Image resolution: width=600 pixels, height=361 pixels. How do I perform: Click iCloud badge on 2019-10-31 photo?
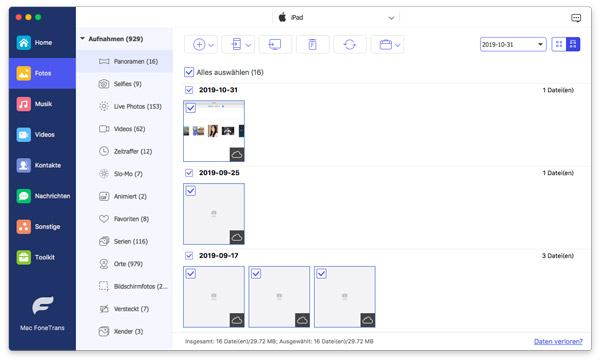[237, 154]
